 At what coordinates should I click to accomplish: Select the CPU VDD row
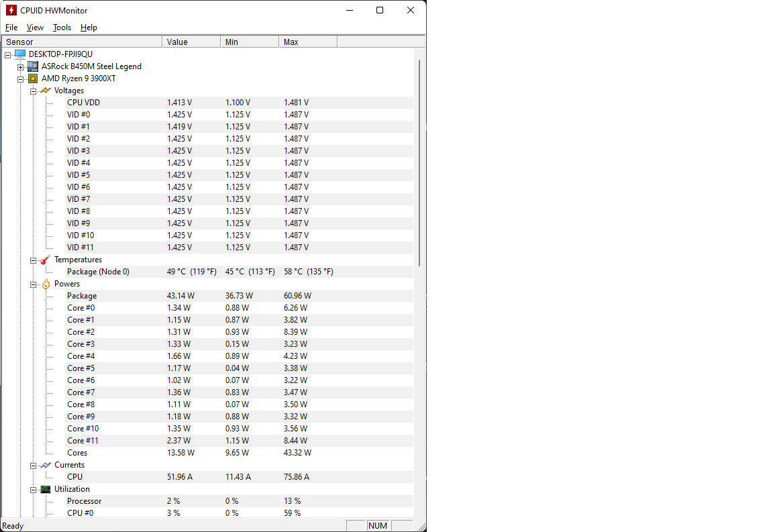point(239,103)
